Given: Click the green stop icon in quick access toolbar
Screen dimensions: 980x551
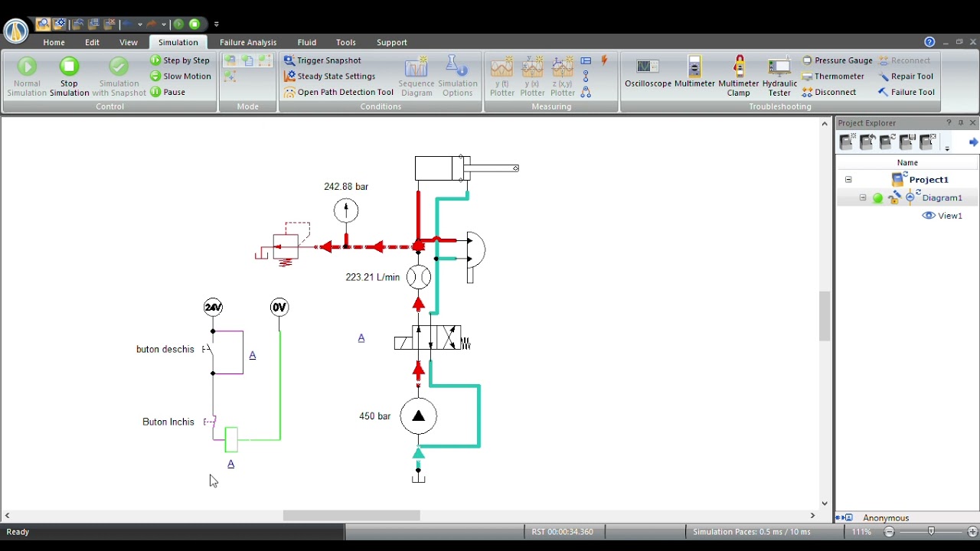Looking at the screenshot, I should [194, 24].
